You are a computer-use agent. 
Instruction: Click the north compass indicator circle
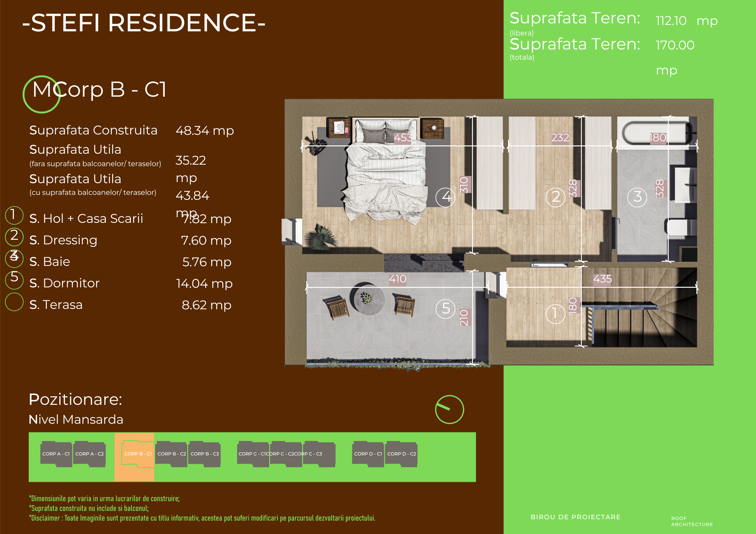pos(449,409)
